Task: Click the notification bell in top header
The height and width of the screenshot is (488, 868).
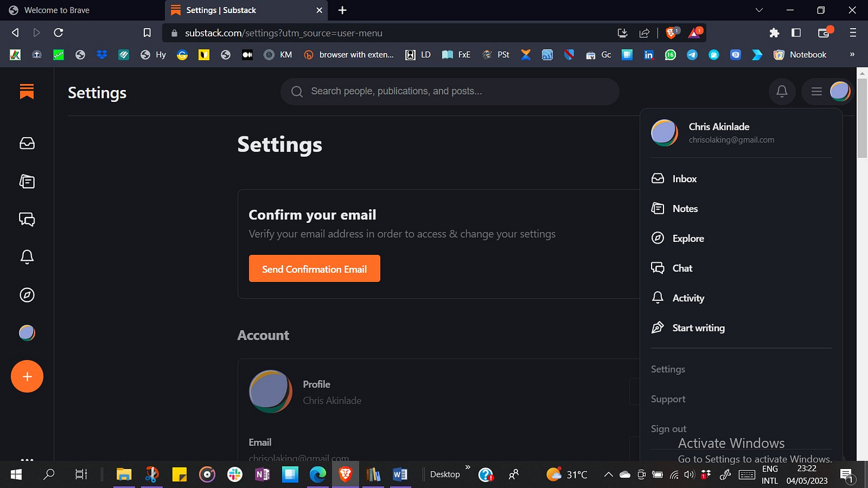Action: [x=782, y=92]
